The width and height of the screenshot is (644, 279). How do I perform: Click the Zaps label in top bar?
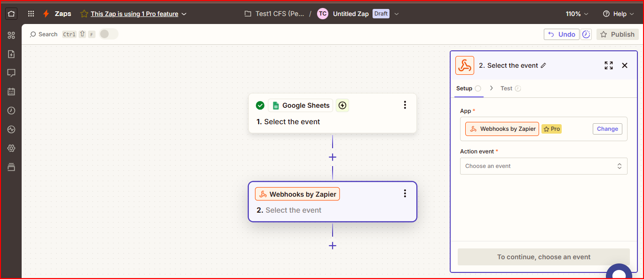[63, 14]
